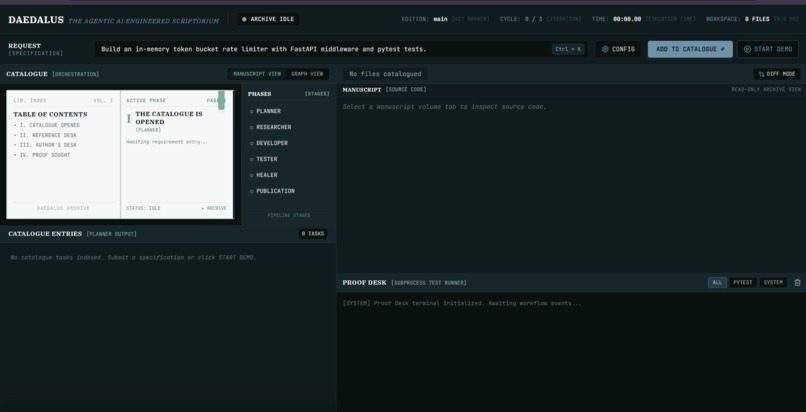The image size is (806, 412).
Task: Click the 'No files catalogued' label
Action: pos(385,74)
